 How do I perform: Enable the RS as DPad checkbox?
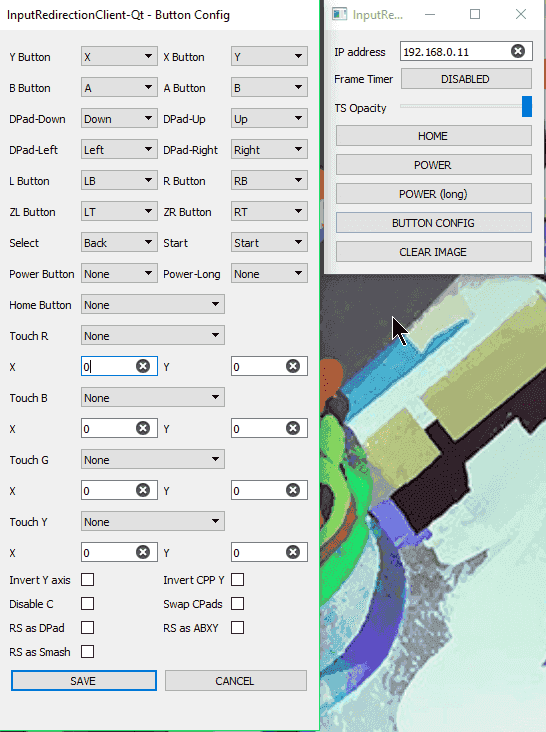(87, 628)
